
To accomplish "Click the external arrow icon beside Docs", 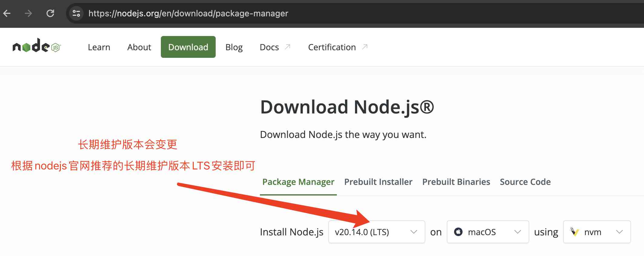I will [287, 47].
